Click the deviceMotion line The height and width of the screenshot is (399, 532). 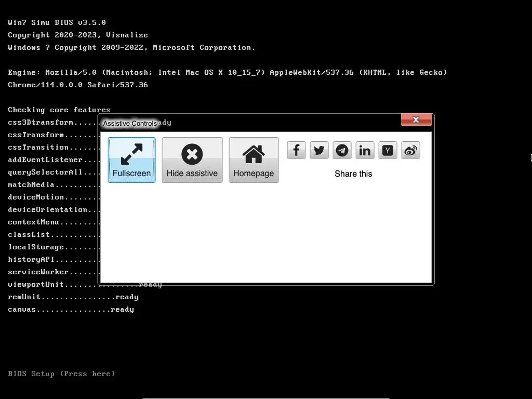click(x=53, y=197)
